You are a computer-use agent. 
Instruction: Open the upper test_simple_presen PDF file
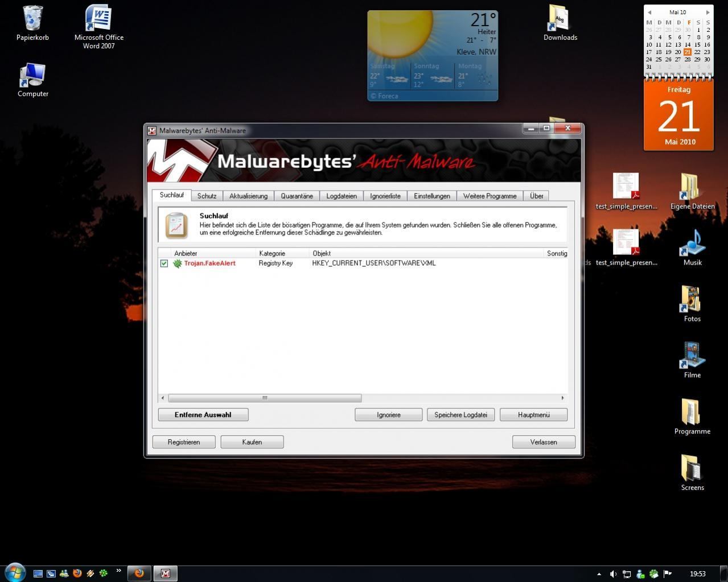coord(626,192)
